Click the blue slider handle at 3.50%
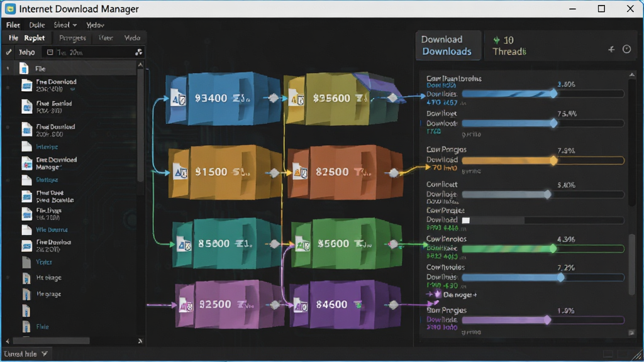 pos(553,94)
